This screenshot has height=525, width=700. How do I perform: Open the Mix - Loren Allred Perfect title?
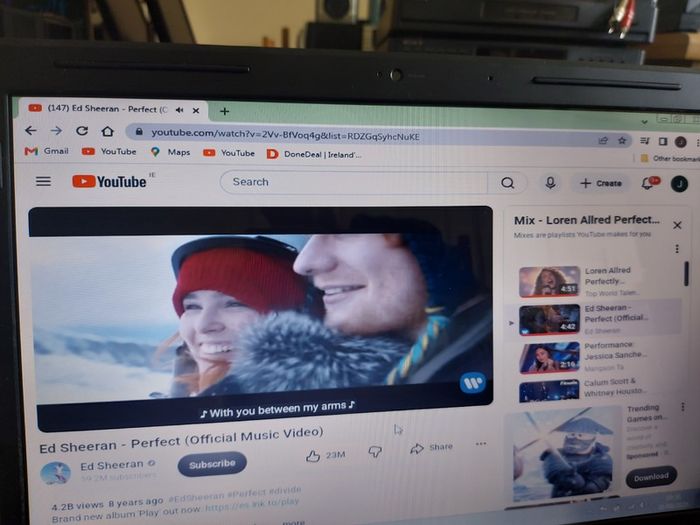pyautogui.click(x=587, y=220)
